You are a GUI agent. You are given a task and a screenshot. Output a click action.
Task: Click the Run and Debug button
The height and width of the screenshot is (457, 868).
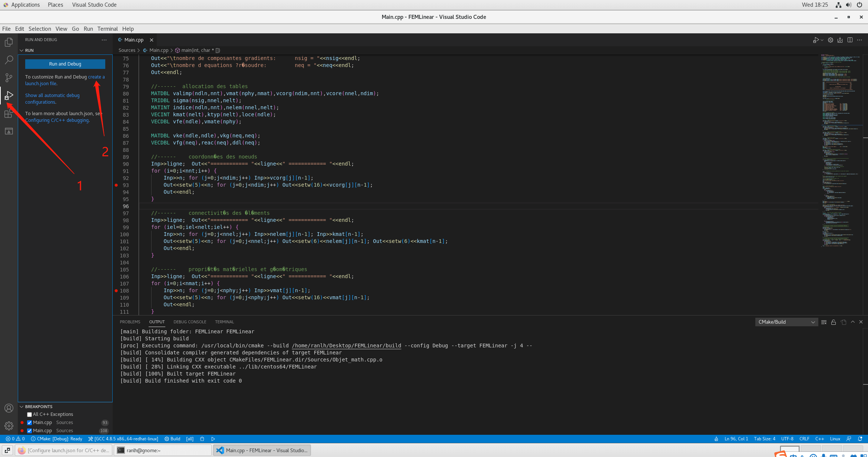click(x=65, y=64)
